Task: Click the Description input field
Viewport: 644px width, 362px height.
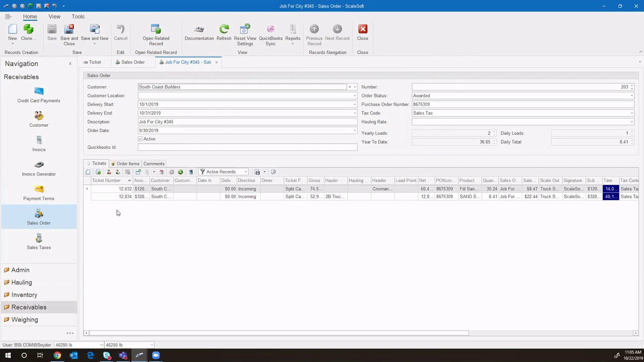Action: pyautogui.click(x=248, y=122)
